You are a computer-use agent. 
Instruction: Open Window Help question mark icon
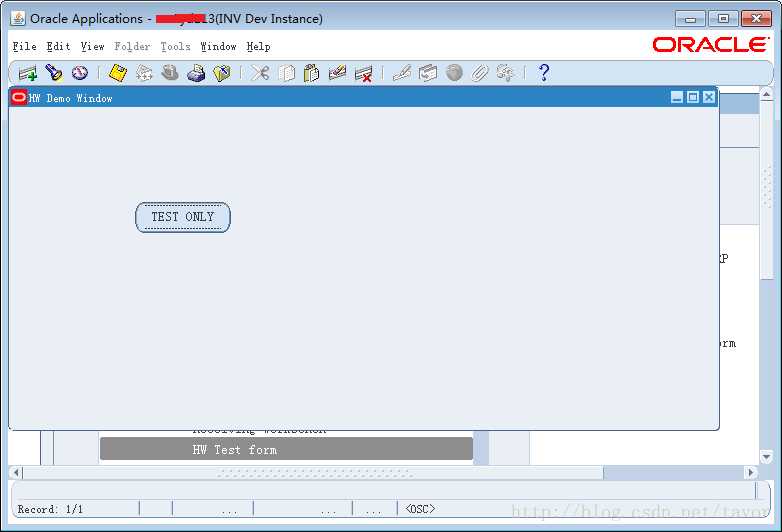(544, 73)
